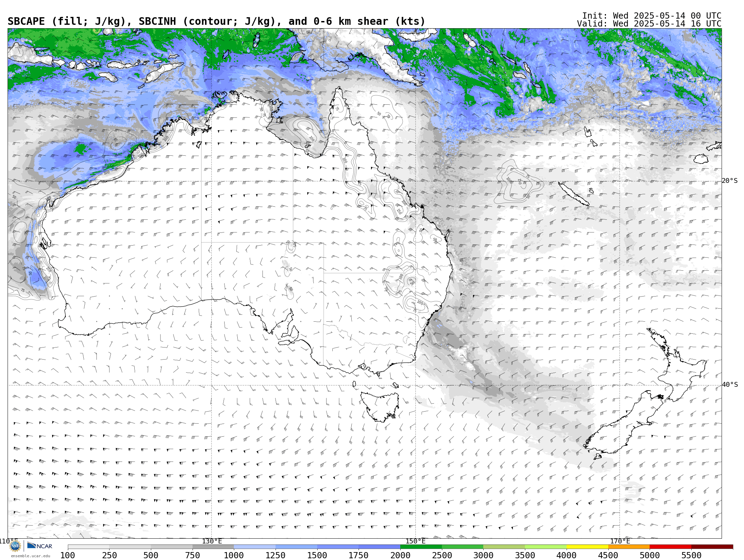Pick the yellow 4000–4500 colorbar segment

tap(587, 547)
